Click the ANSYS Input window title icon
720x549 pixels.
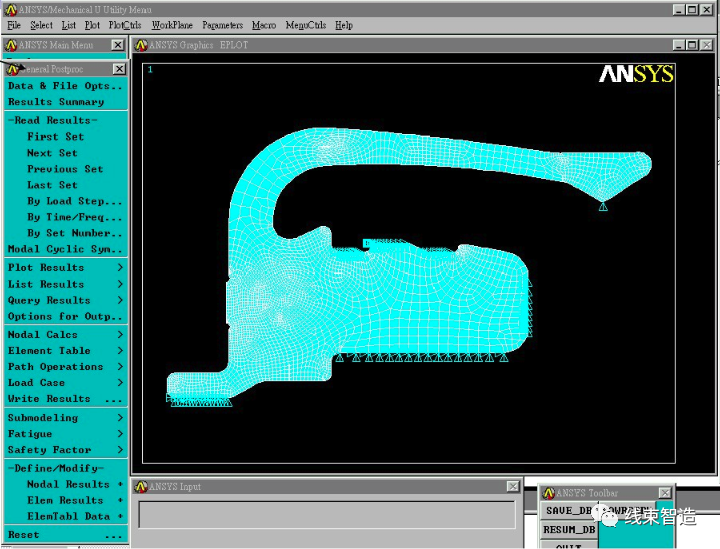pyautogui.click(x=141, y=487)
